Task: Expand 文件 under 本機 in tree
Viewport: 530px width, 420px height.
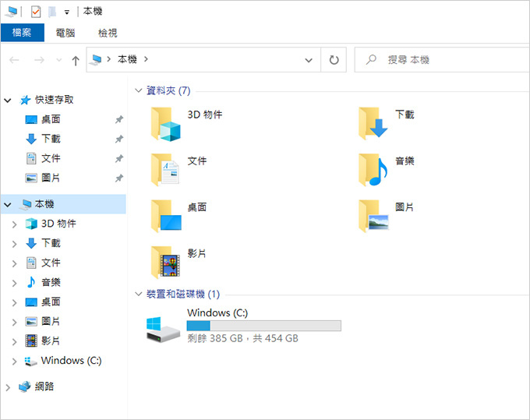Action: (x=14, y=263)
